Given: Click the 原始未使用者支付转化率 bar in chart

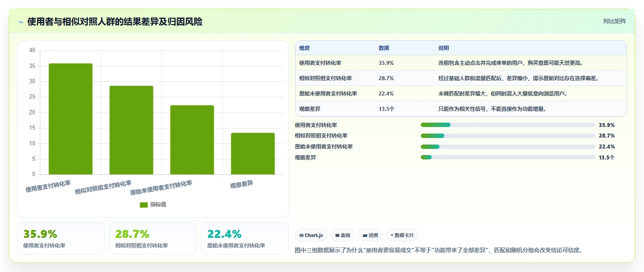Looking at the screenshot, I should (x=192, y=140).
